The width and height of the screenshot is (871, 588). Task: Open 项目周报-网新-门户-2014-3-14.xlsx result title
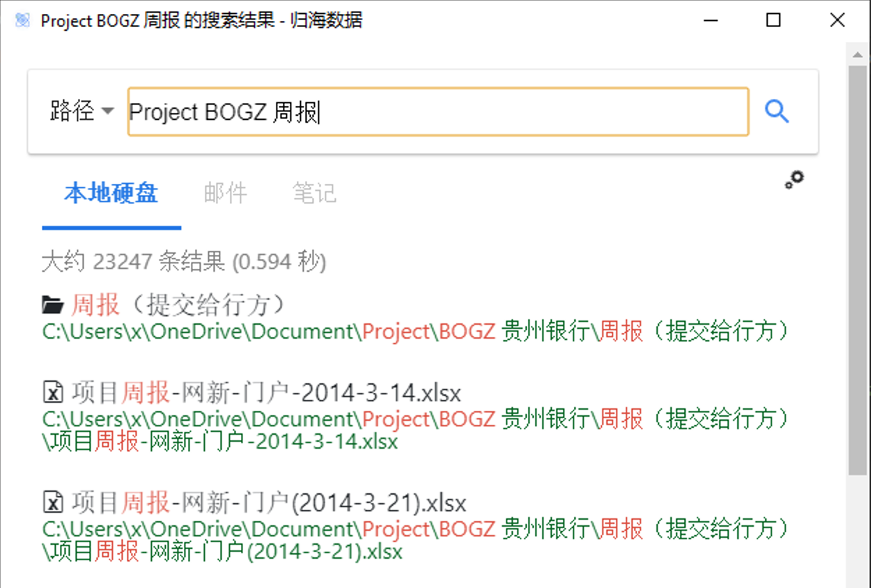(x=266, y=394)
